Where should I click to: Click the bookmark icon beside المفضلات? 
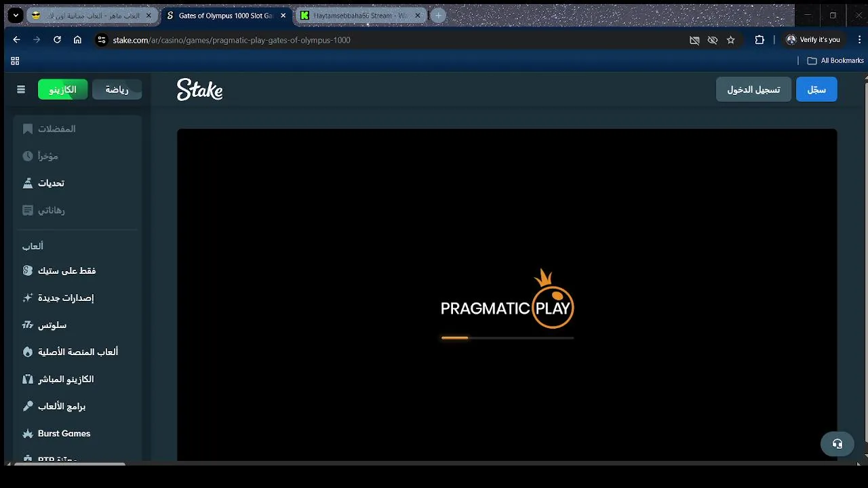pyautogui.click(x=28, y=129)
